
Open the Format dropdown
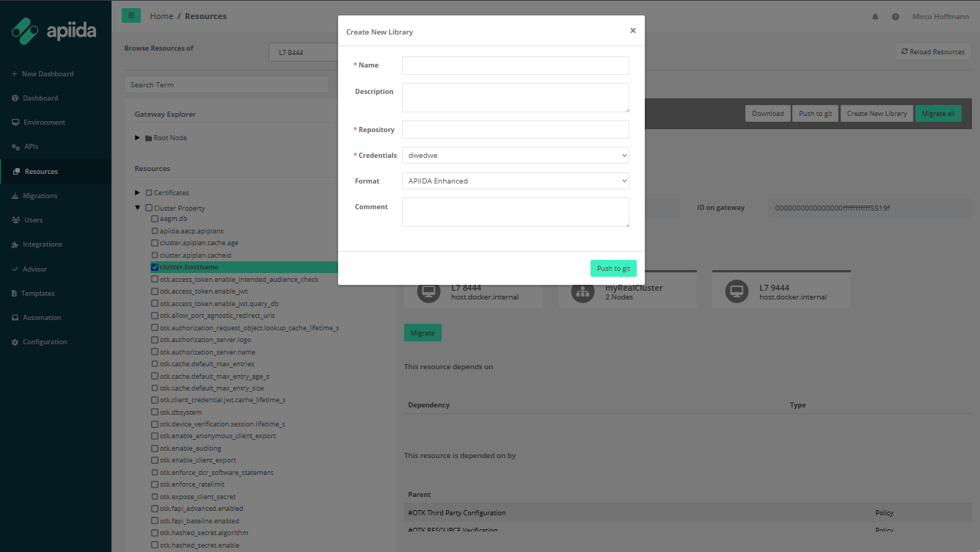(x=515, y=181)
